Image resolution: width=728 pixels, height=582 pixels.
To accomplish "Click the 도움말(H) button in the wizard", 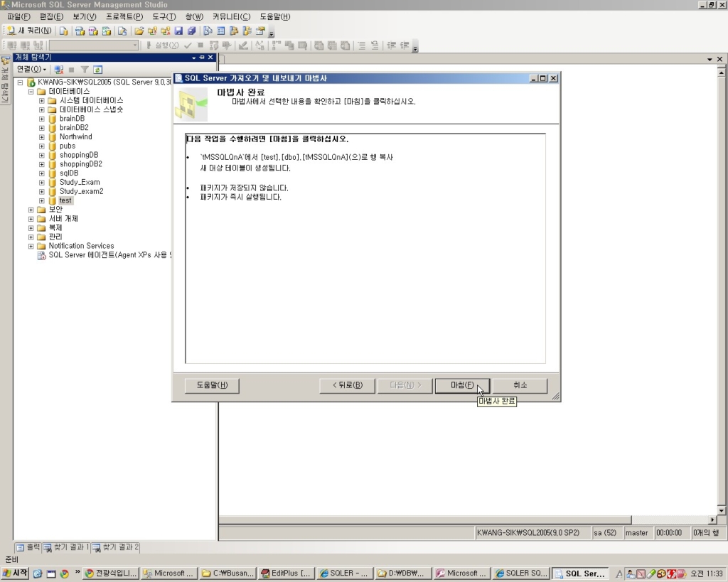I will 212,385.
